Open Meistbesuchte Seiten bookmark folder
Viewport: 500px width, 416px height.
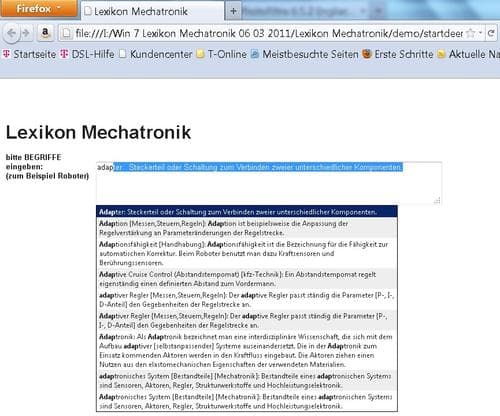tap(305, 54)
